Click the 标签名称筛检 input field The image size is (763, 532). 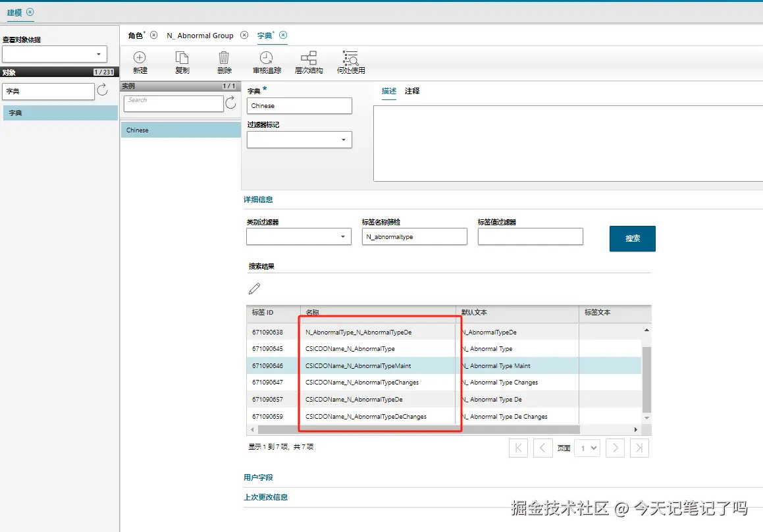pos(415,236)
